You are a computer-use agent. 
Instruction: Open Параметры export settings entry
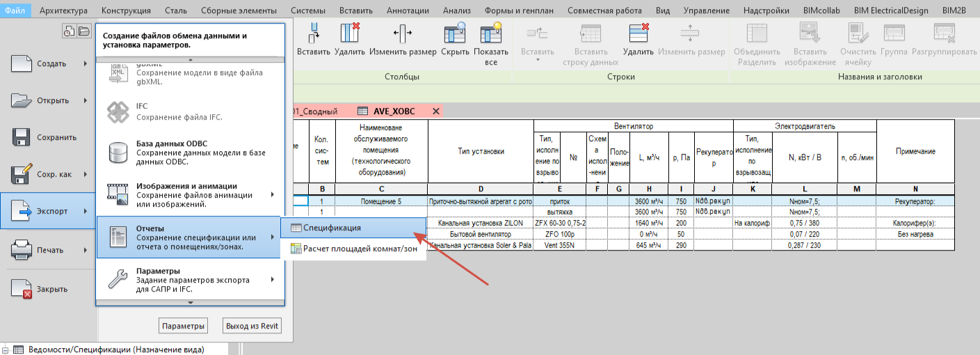(x=191, y=279)
